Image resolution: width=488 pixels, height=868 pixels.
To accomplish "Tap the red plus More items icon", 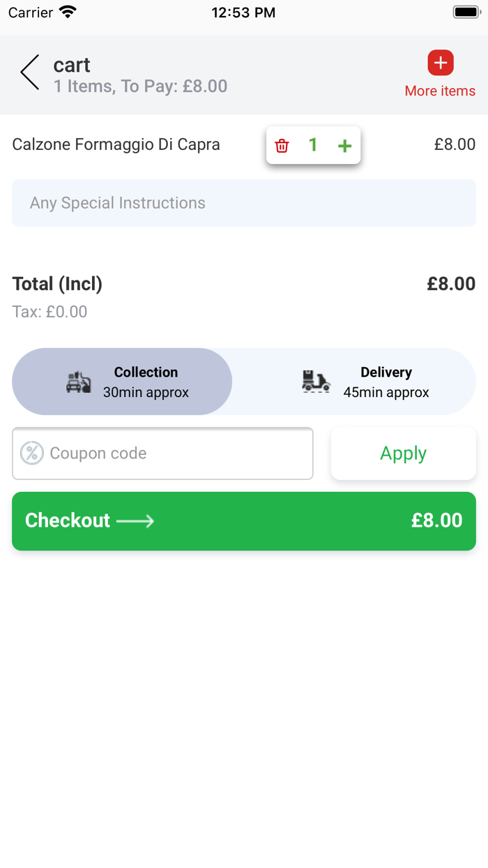I will [441, 63].
